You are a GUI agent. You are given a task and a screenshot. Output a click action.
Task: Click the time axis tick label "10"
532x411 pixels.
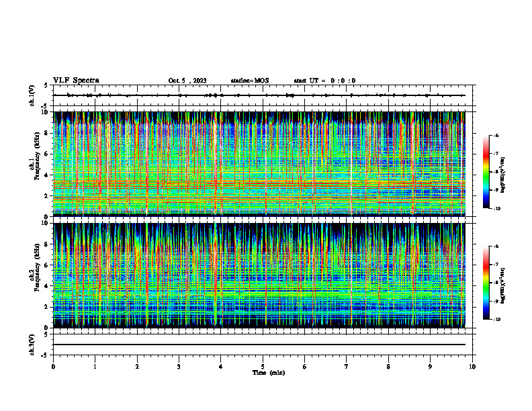(x=472, y=367)
